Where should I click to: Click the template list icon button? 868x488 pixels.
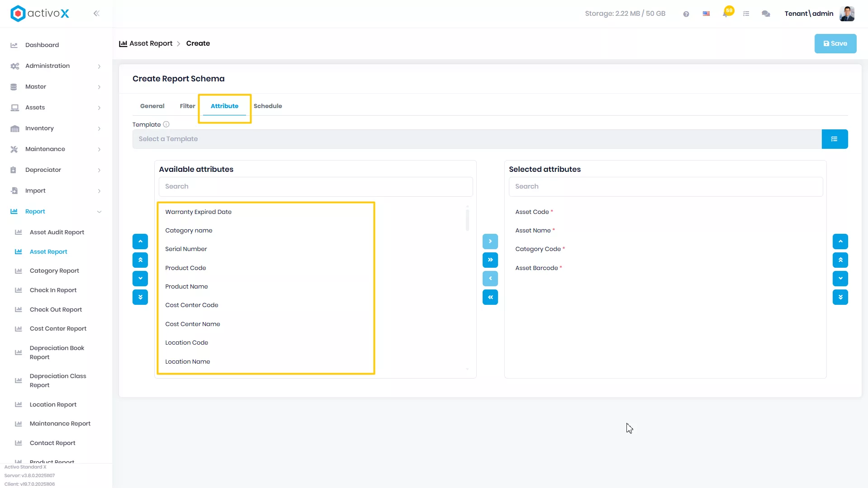[835, 139]
